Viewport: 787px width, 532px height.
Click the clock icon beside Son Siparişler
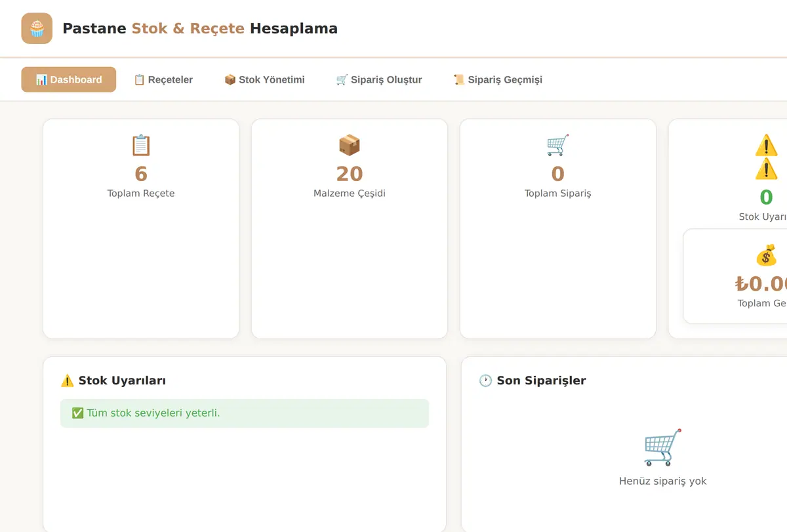click(485, 380)
